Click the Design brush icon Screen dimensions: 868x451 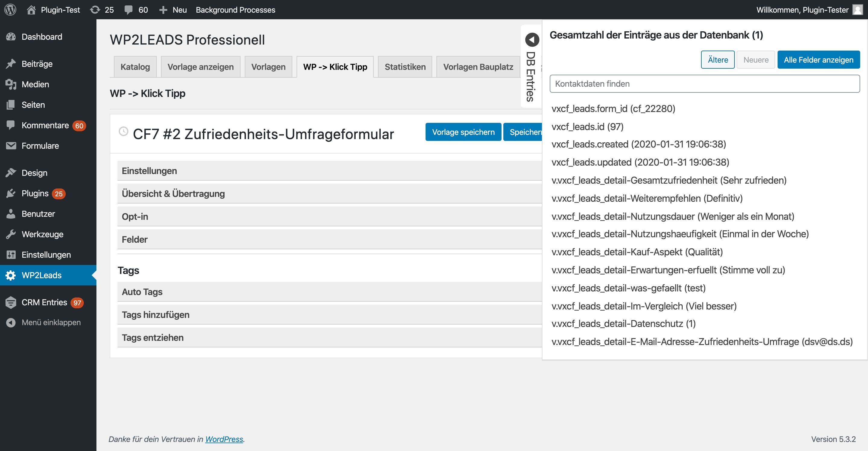coord(11,173)
